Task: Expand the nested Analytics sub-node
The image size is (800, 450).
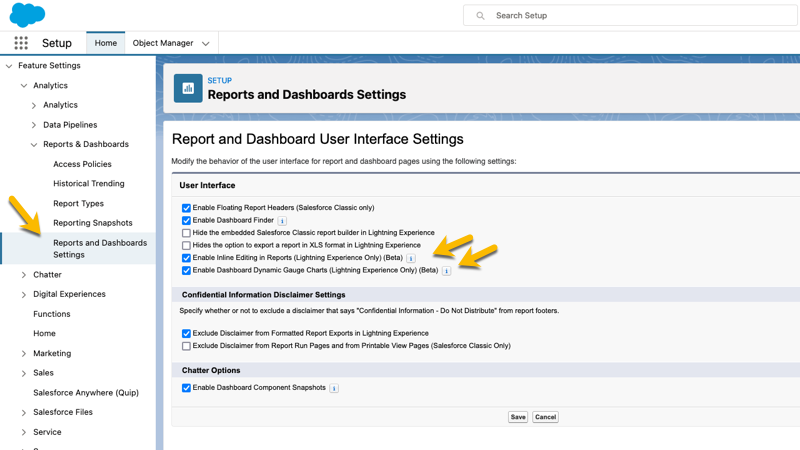Action: 34,105
